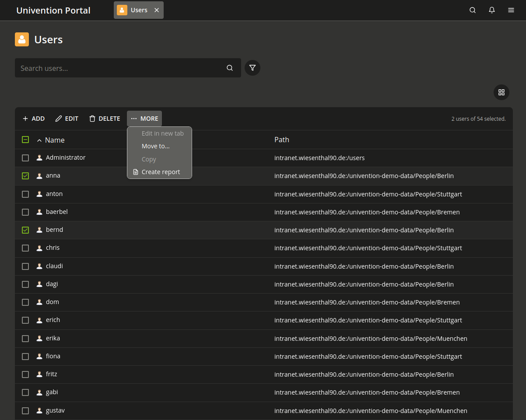
Task: Open user erika by name
Action: coord(53,338)
